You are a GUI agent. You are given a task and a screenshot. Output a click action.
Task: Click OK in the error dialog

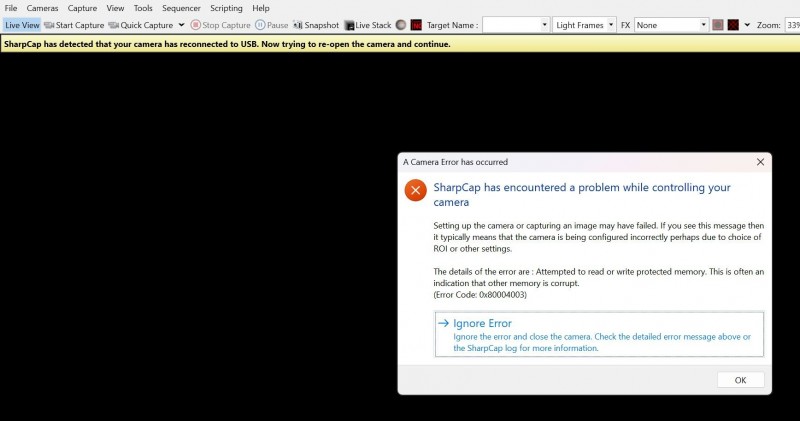pyautogui.click(x=740, y=380)
